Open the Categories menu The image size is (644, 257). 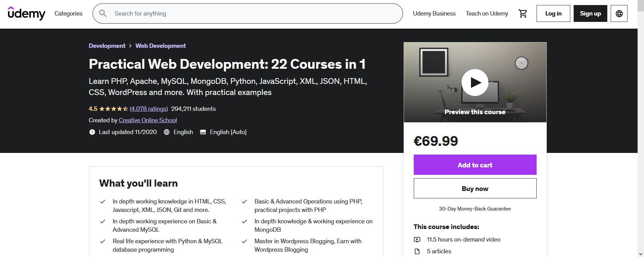(68, 13)
